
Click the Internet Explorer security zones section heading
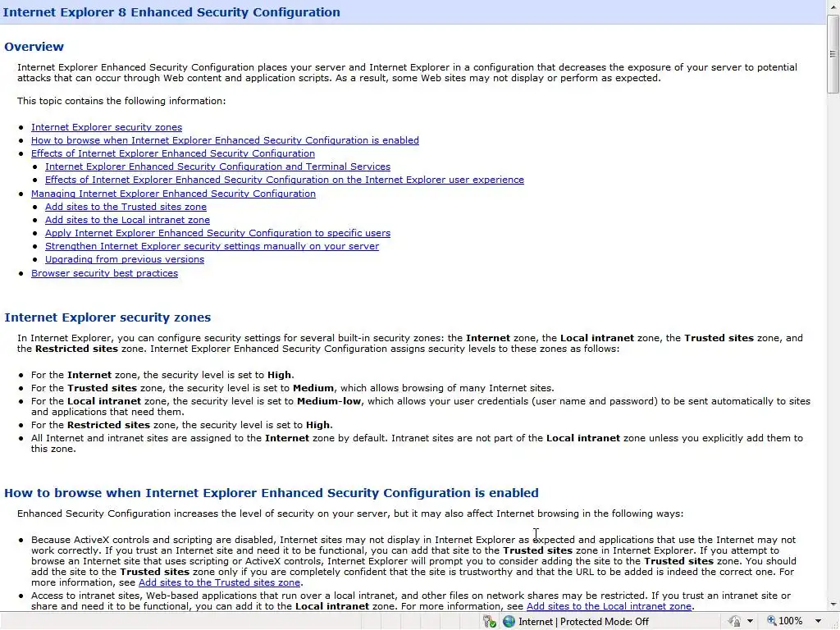click(107, 317)
